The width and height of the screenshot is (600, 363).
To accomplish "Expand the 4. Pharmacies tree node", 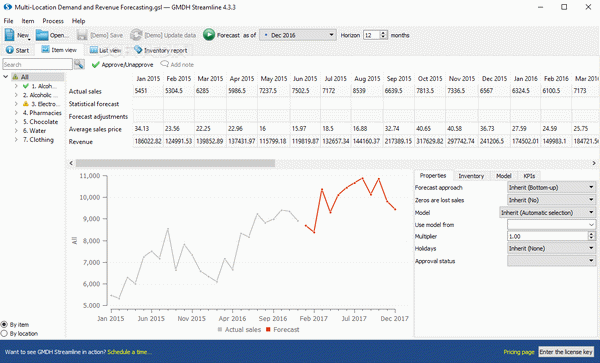I will coord(16,112).
